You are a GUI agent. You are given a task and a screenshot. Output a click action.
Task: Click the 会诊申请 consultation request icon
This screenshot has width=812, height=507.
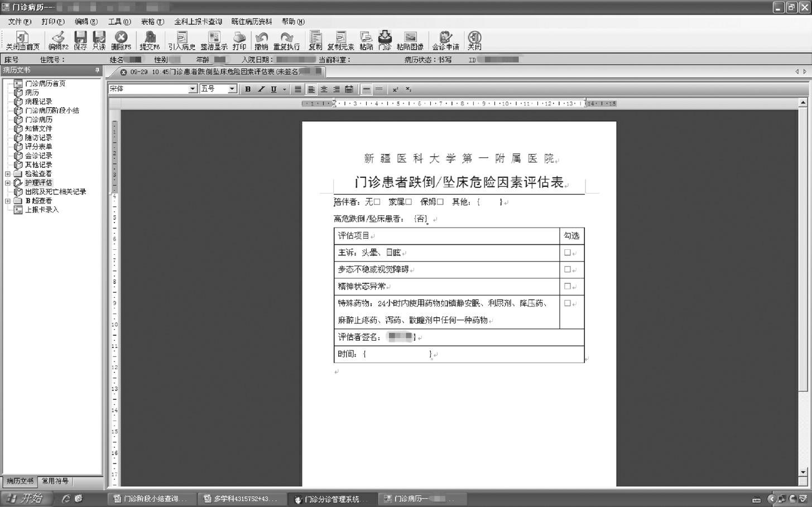tap(445, 41)
